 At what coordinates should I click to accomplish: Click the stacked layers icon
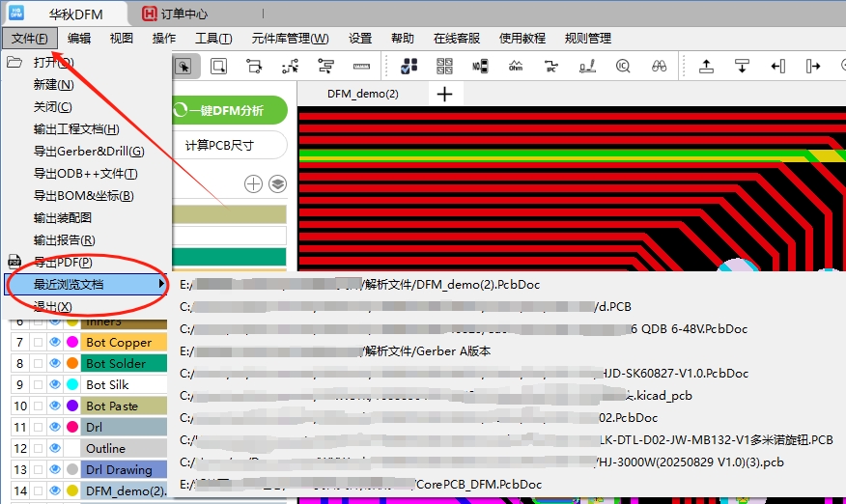coord(277,184)
